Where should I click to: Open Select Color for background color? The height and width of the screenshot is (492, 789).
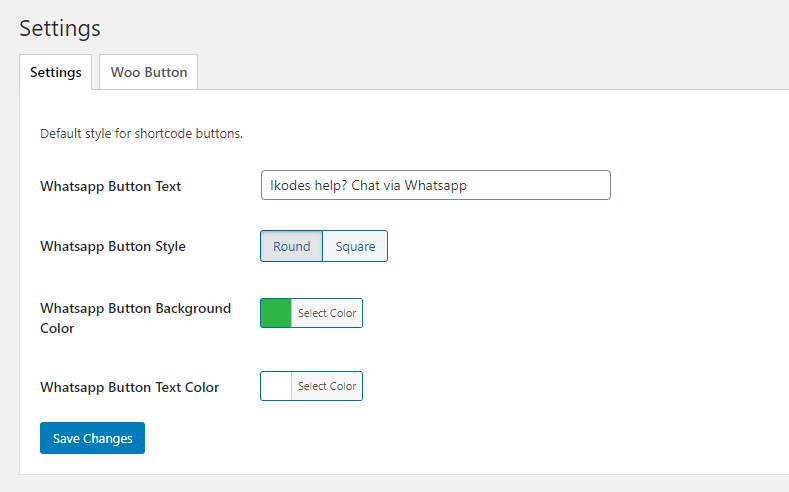pos(327,313)
